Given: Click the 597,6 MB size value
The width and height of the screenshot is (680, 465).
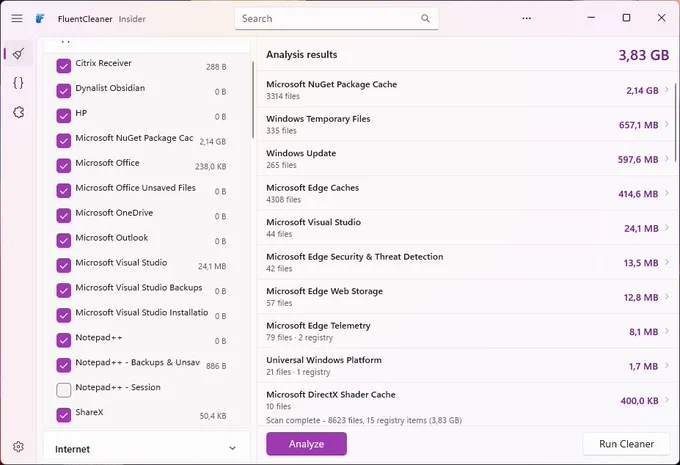Looking at the screenshot, I should (x=638, y=160).
